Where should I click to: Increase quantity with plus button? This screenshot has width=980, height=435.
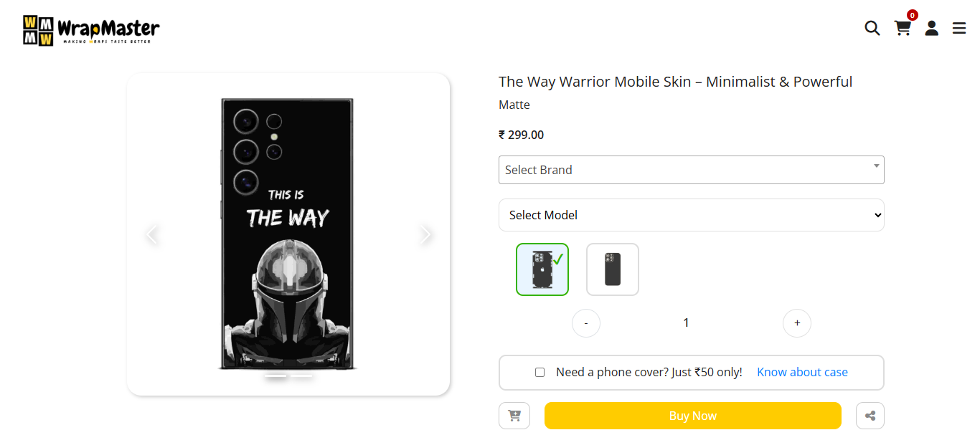pyautogui.click(x=797, y=323)
